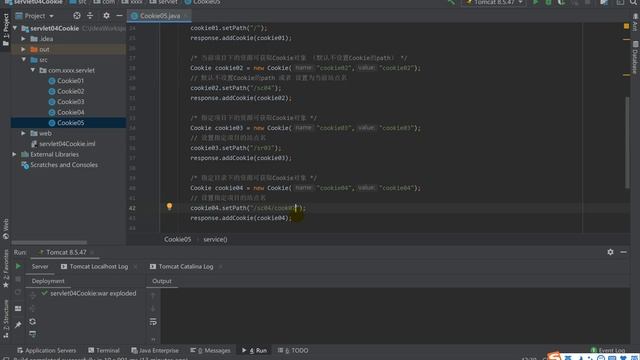Image resolution: width=640 pixels, height=360 pixels.
Task: Switch to the Server tab
Action: 40,267
